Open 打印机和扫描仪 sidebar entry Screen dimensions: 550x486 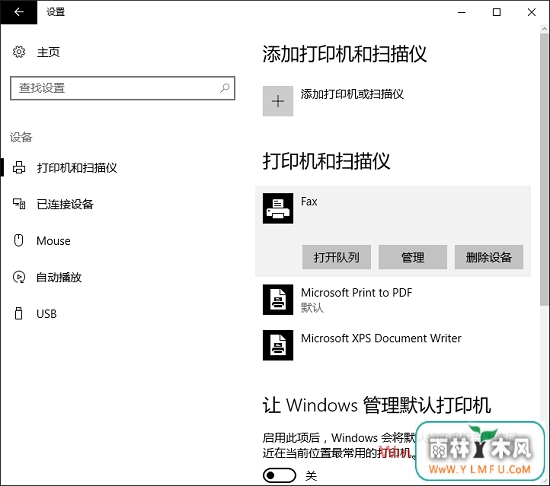pyautogui.click(x=77, y=168)
